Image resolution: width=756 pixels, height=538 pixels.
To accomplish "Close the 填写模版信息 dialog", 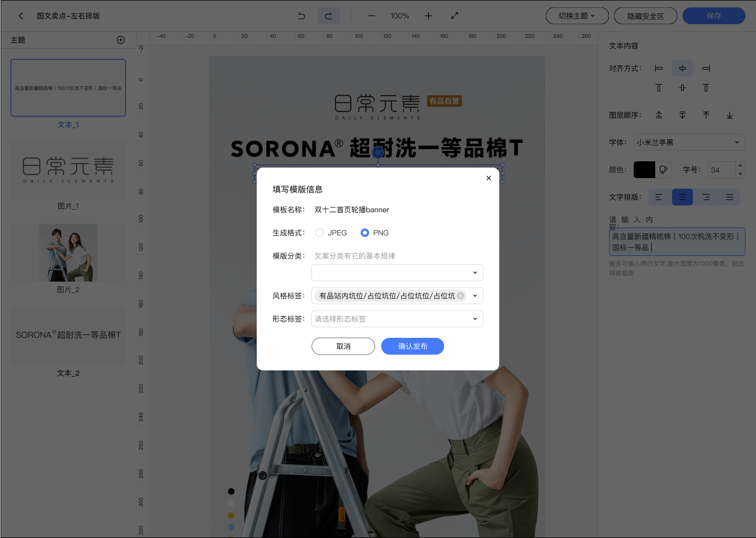I will point(489,178).
